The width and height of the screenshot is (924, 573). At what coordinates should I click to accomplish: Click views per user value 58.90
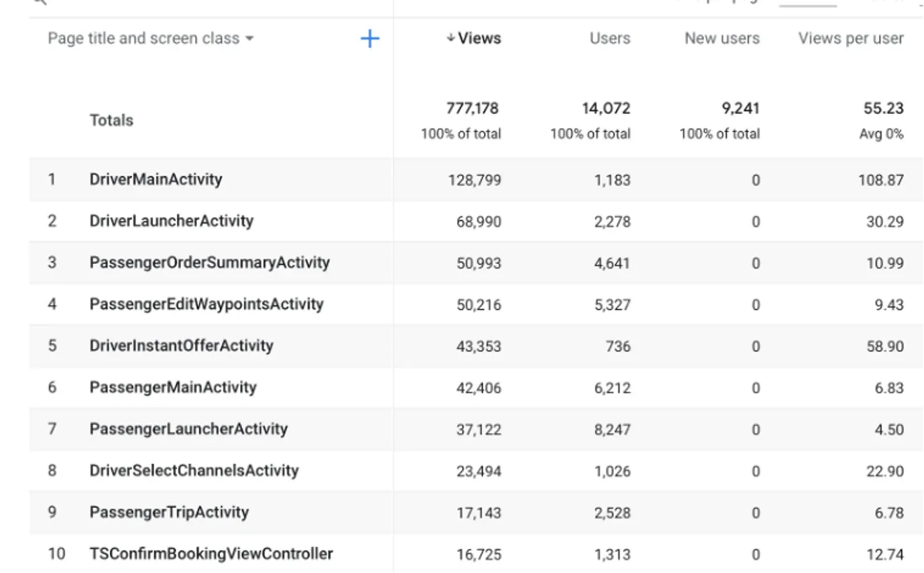(885, 346)
